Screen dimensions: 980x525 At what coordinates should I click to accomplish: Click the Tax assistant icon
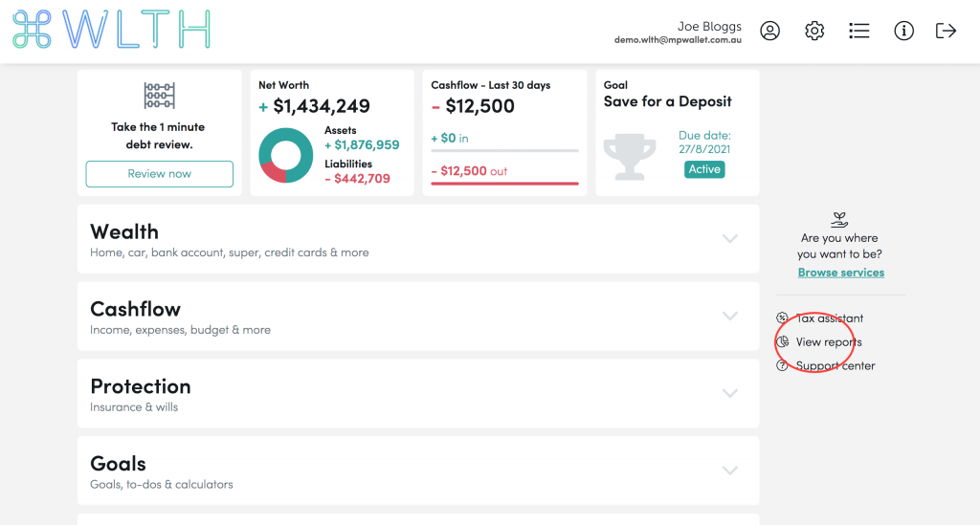pos(782,318)
